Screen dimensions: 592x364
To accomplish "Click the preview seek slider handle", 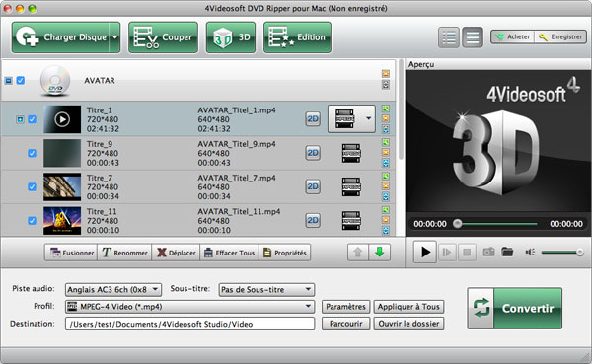I will (x=457, y=224).
